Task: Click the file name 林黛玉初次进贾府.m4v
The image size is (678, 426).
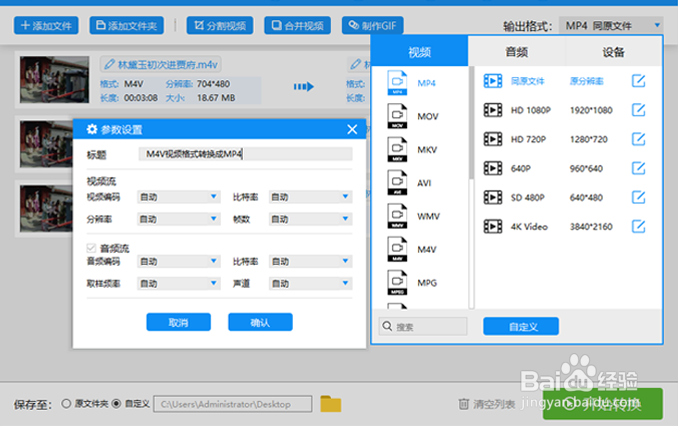Action: pos(168,64)
